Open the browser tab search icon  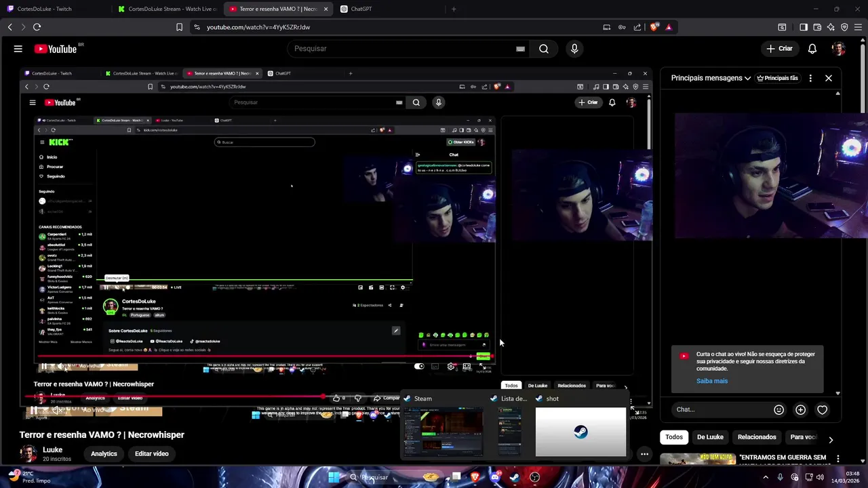(x=782, y=27)
